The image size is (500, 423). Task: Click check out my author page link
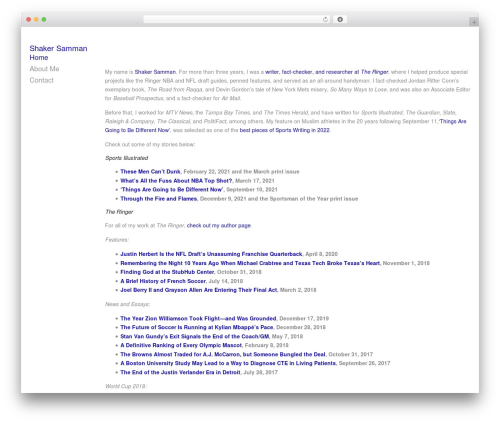(219, 226)
